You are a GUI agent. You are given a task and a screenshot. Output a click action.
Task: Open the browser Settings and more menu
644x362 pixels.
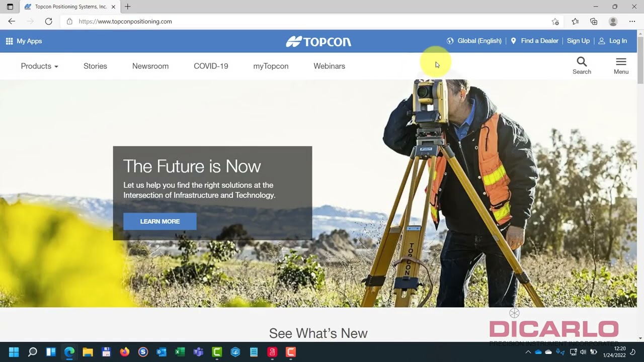pyautogui.click(x=632, y=21)
